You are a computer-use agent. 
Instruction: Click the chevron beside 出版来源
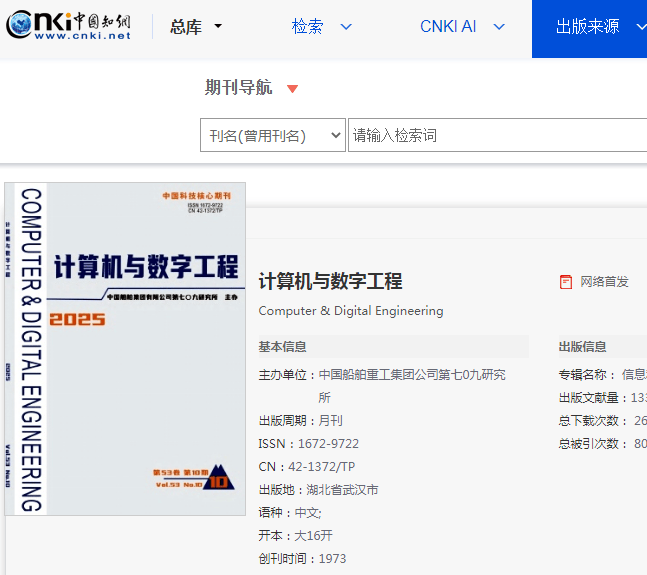(x=640, y=27)
